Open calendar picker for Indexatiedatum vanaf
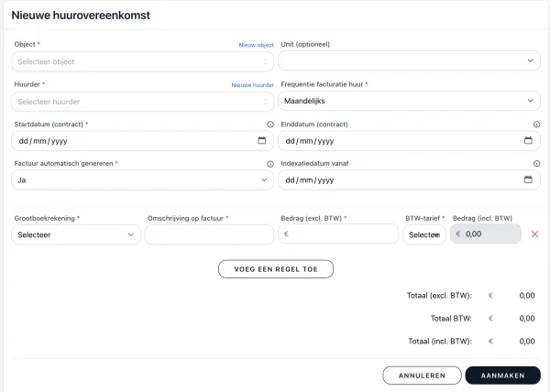 point(528,180)
